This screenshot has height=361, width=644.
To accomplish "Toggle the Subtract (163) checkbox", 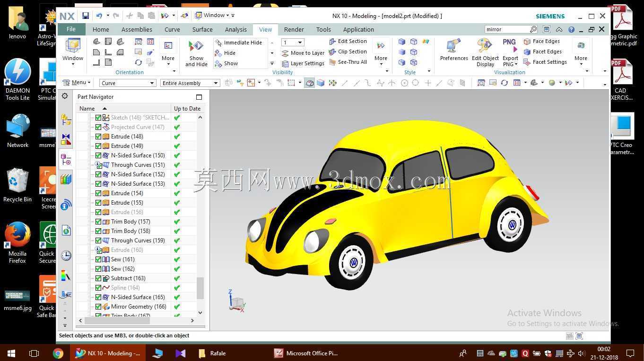I will (x=98, y=278).
